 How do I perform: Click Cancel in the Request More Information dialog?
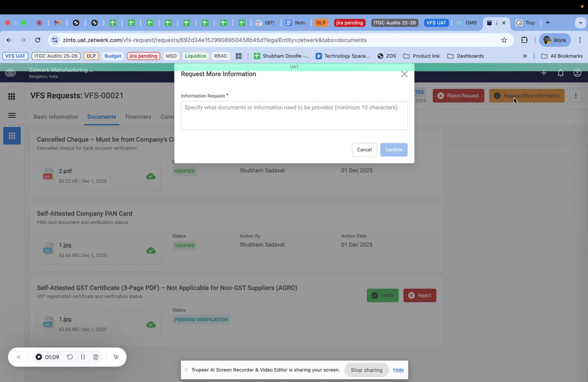364,150
